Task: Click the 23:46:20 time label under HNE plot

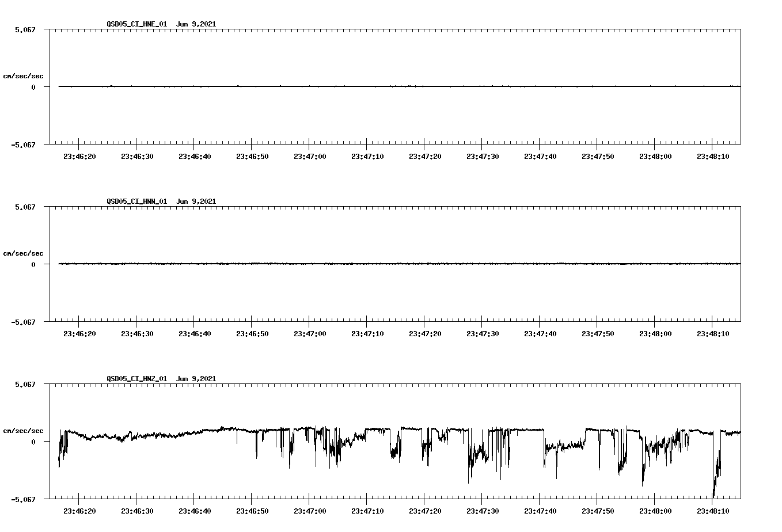Action: [79, 157]
